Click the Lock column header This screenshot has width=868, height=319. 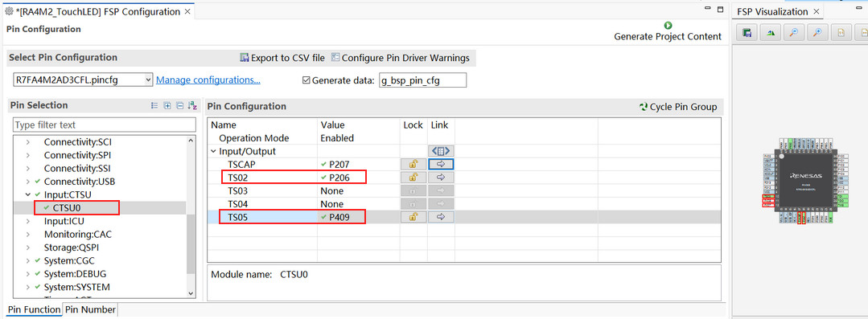[x=413, y=125]
